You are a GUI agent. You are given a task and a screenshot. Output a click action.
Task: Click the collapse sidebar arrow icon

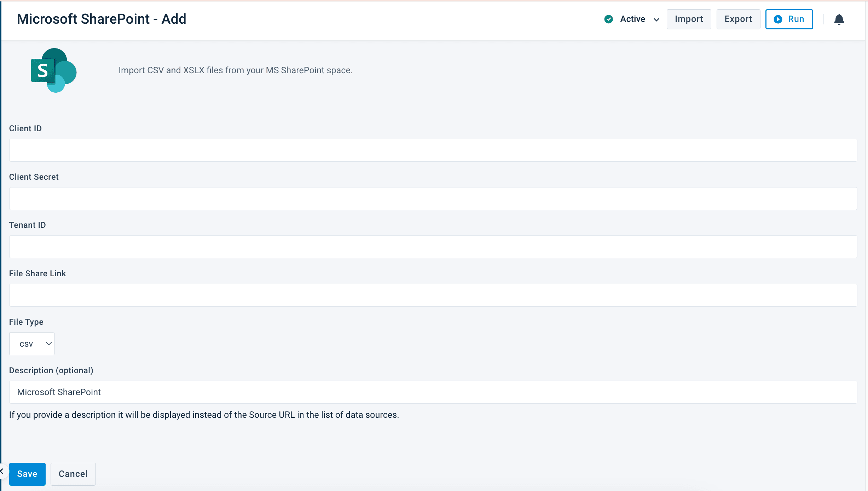point(2,471)
